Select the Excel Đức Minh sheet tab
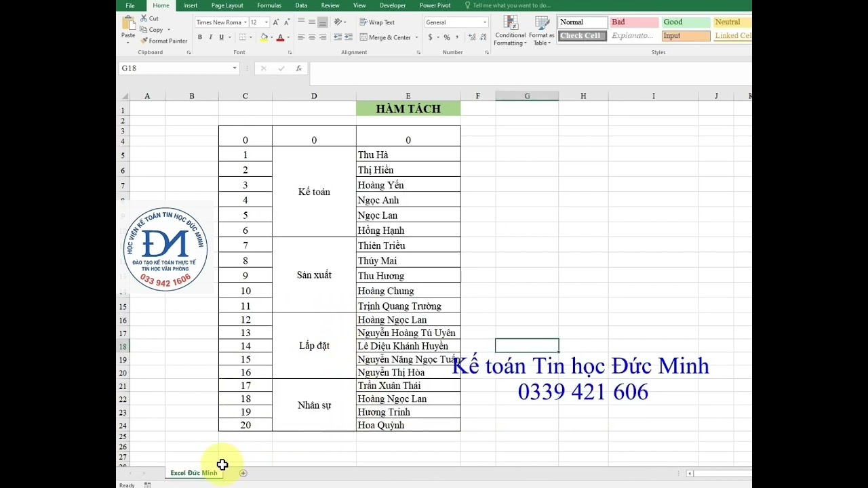 193,473
